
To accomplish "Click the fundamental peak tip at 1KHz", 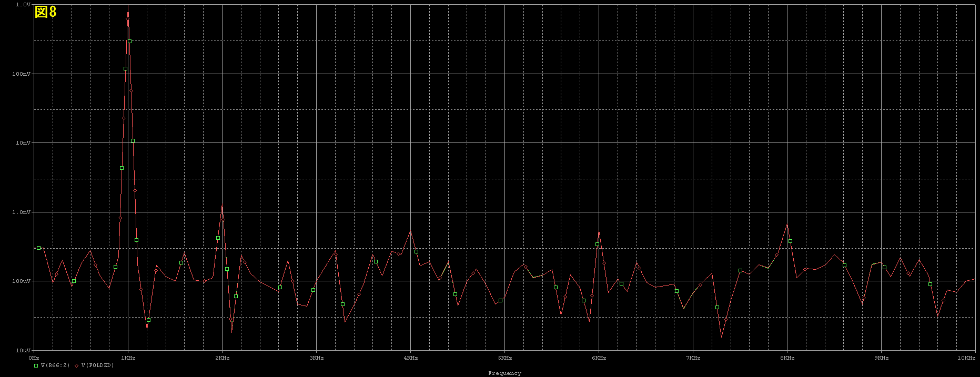I will click(128, 13).
